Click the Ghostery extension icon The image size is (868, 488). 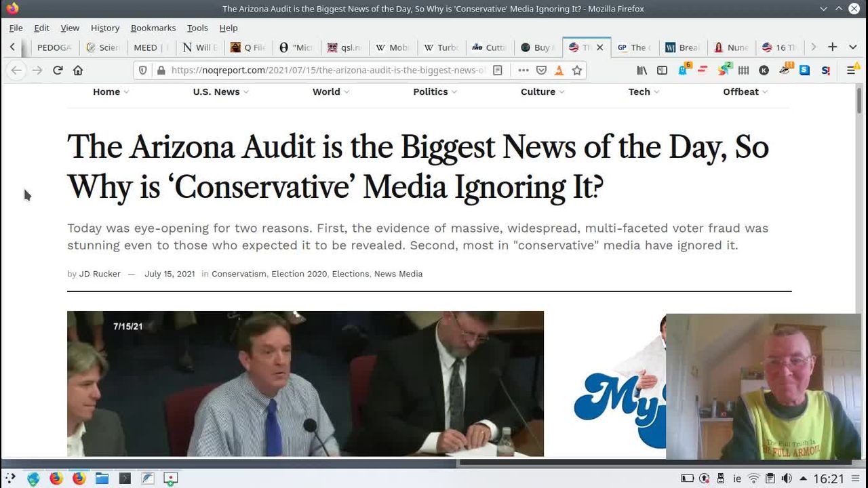tap(684, 70)
